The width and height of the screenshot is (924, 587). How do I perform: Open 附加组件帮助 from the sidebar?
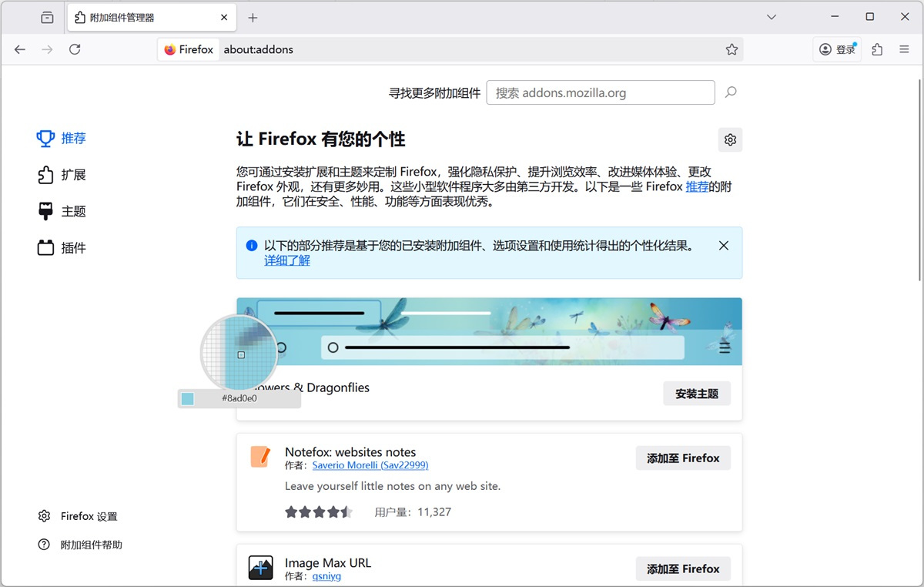tap(83, 545)
